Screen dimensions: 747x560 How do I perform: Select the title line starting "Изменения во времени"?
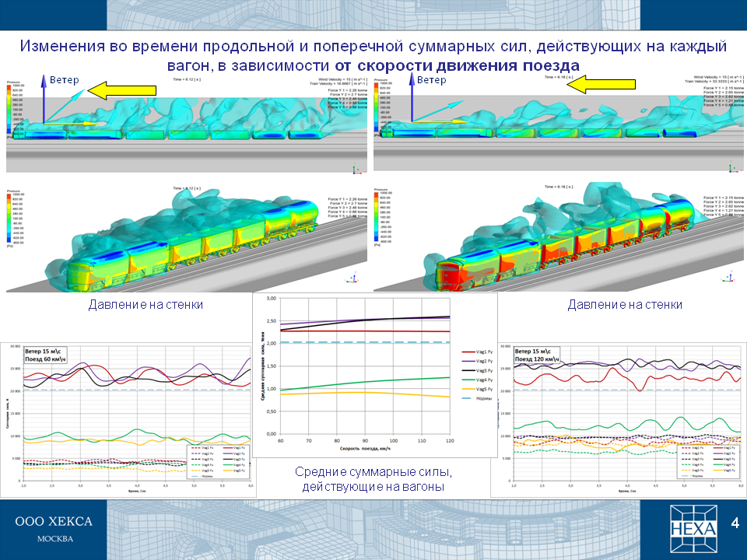coord(373,46)
